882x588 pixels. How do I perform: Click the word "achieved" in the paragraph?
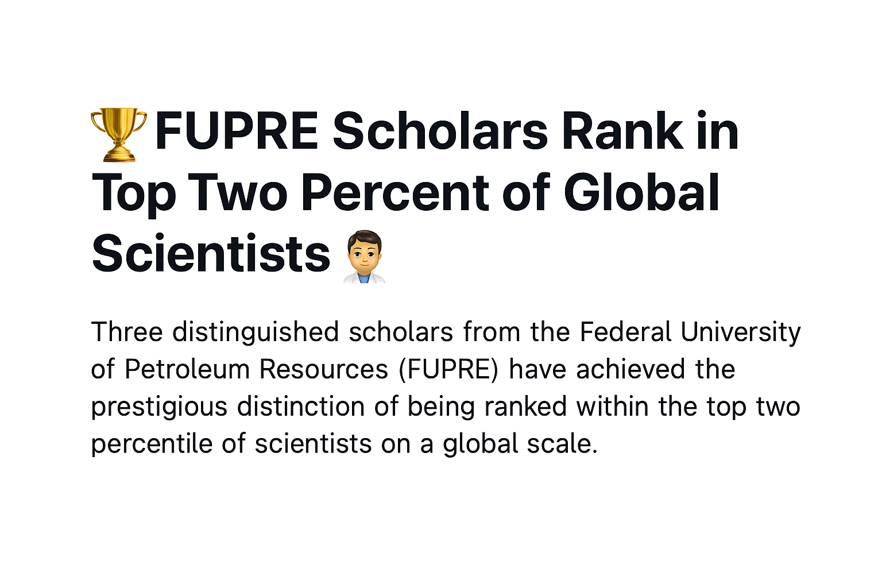coord(630,369)
